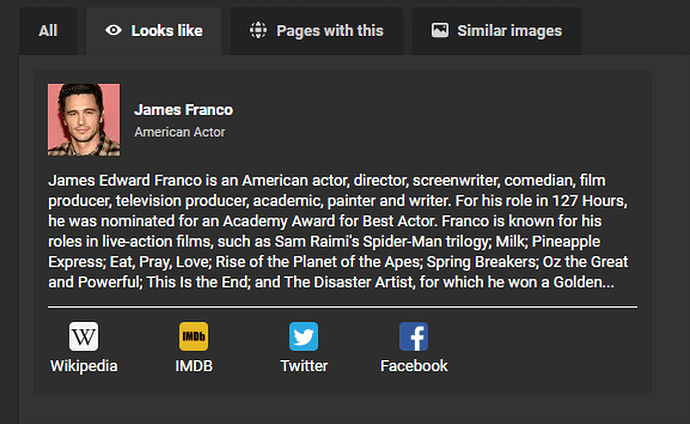Click the 'Wikipedia' text link

coord(84,366)
